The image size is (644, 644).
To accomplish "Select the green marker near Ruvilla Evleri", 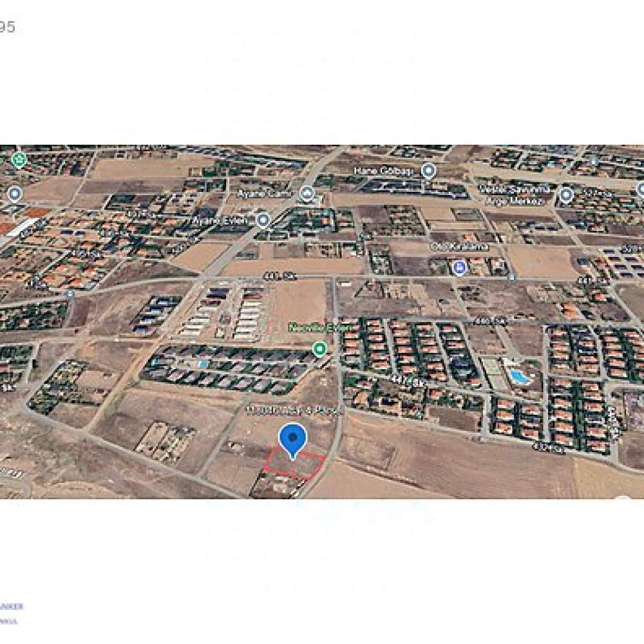I will click(x=319, y=349).
